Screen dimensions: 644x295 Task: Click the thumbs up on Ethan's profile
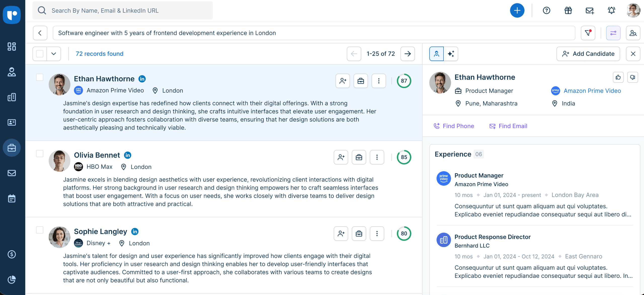[618, 77]
